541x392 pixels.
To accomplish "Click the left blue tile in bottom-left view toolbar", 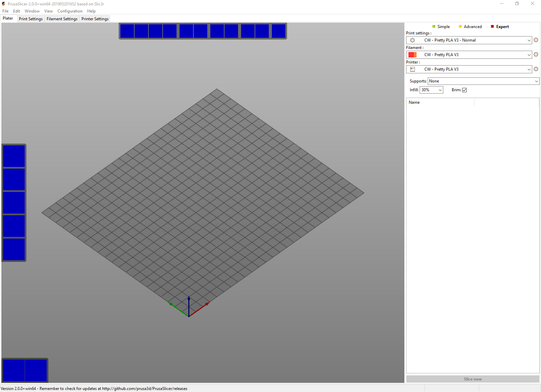I will (14, 370).
